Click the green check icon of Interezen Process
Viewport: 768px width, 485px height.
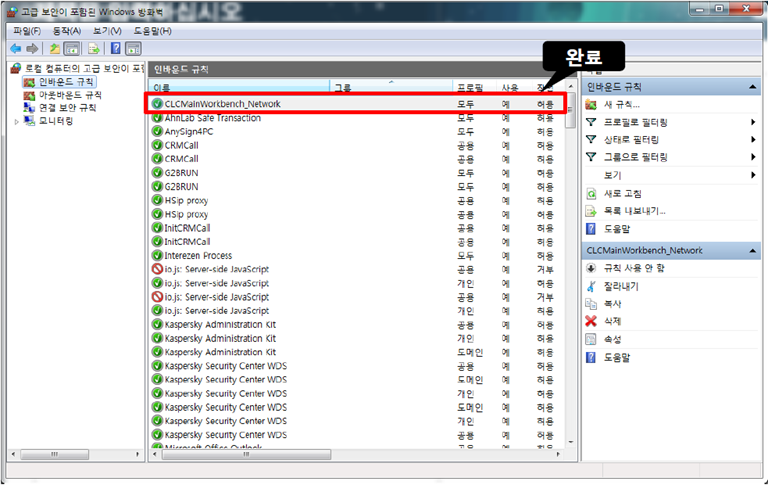coord(157,255)
